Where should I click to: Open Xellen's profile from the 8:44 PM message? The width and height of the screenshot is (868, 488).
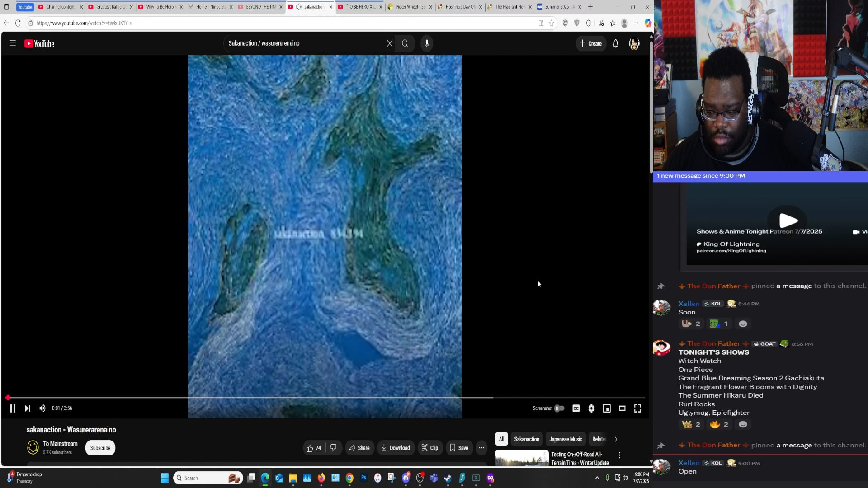pyautogui.click(x=689, y=304)
